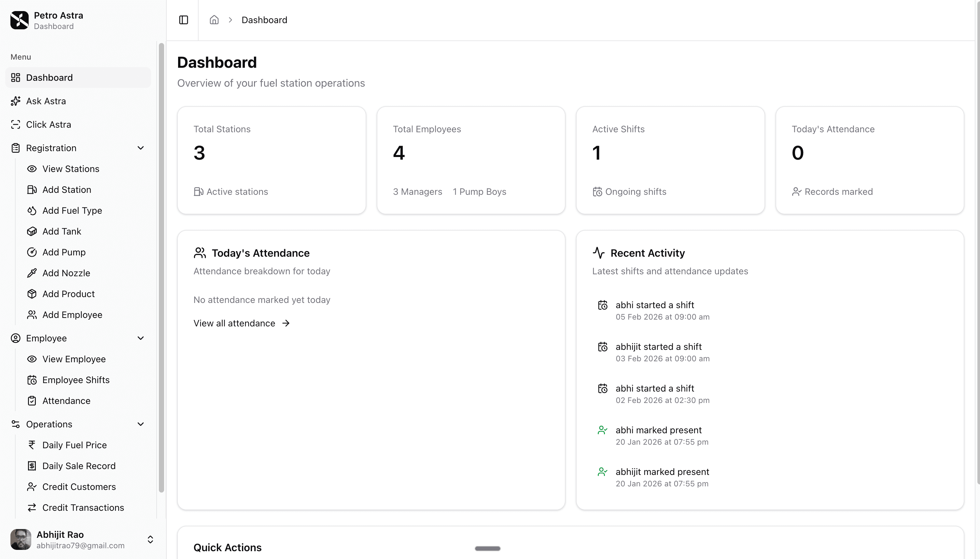Open the Credit Transactions page
This screenshot has width=980, height=559.
(x=83, y=507)
